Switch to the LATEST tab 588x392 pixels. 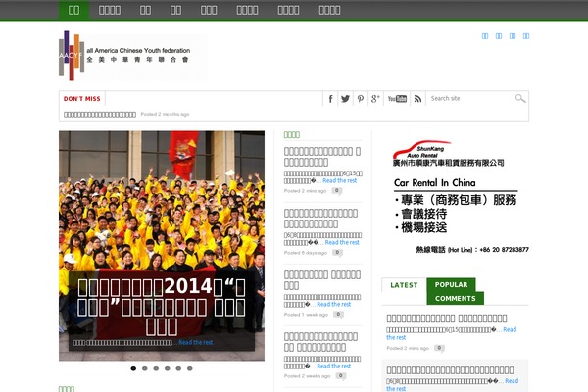(404, 285)
